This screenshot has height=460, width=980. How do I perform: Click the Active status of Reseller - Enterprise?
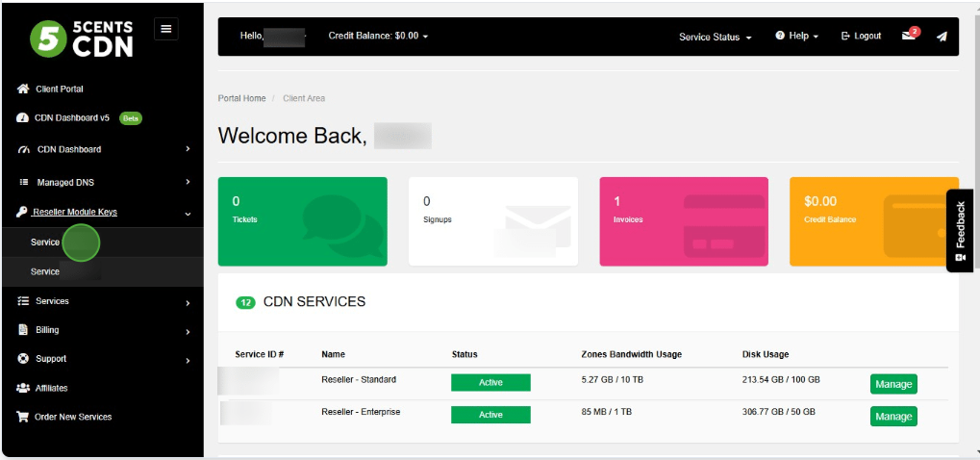coord(490,415)
